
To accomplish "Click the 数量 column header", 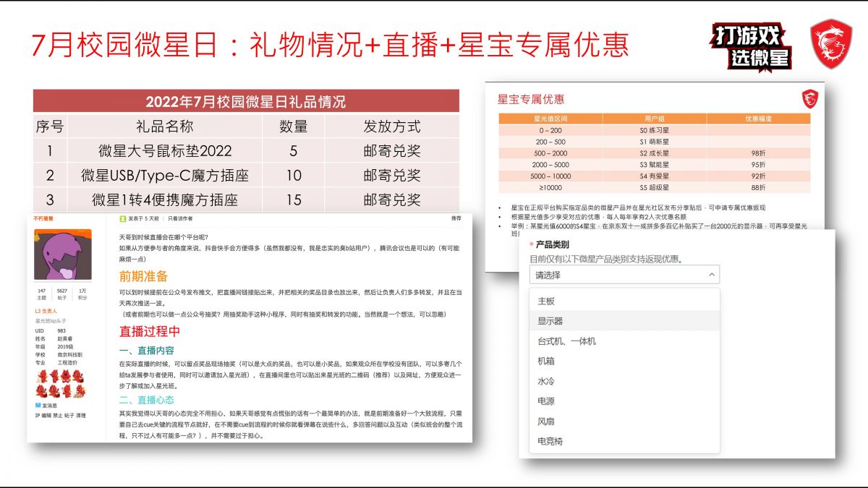I will tap(293, 126).
